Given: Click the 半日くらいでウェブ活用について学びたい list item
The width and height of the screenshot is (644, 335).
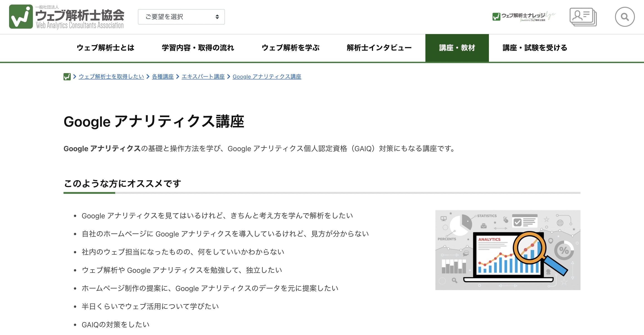Looking at the screenshot, I should point(150,306).
